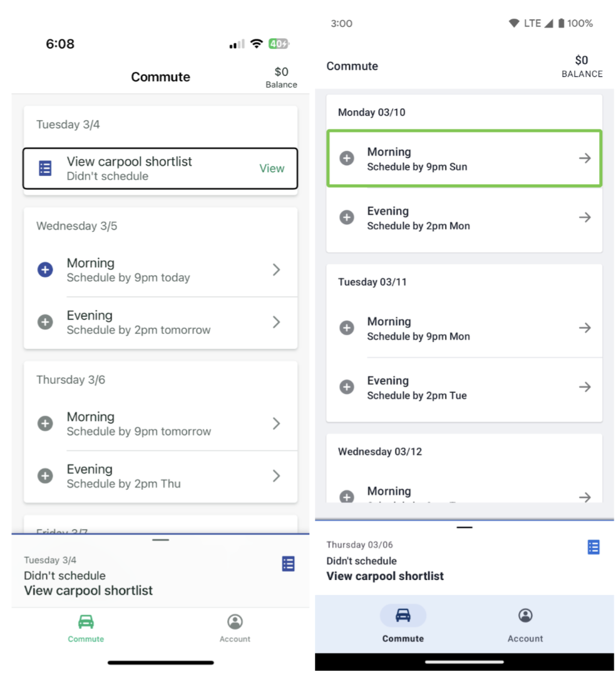Image resolution: width=616 pixels, height=679 pixels.
Task: Open Tuesday 03/11 Morning via arrow
Action: coord(585,328)
